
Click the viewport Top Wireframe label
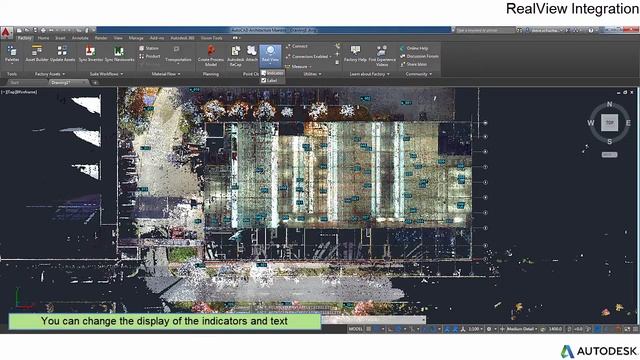tap(19, 92)
